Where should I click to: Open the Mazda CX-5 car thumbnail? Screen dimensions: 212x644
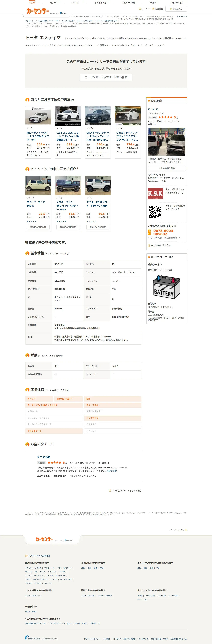(68, 116)
